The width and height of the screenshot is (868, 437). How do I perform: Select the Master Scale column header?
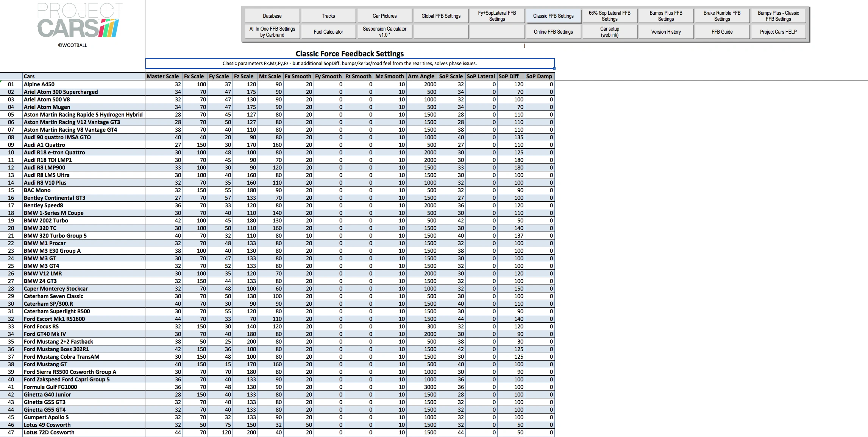pos(163,76)
